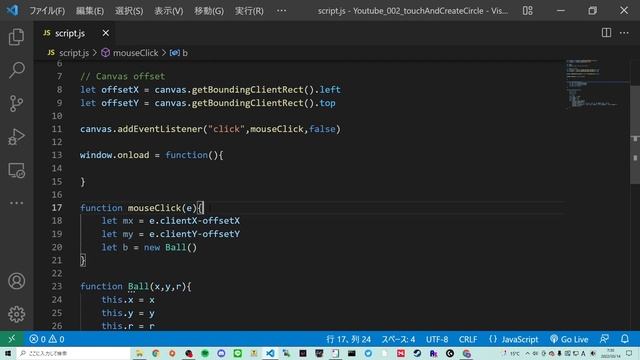Change indentation via スペース: 4

coord(398,339)
